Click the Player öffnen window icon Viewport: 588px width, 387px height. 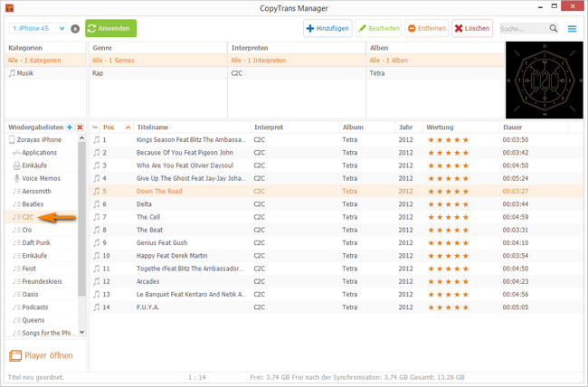pos(15,355)
